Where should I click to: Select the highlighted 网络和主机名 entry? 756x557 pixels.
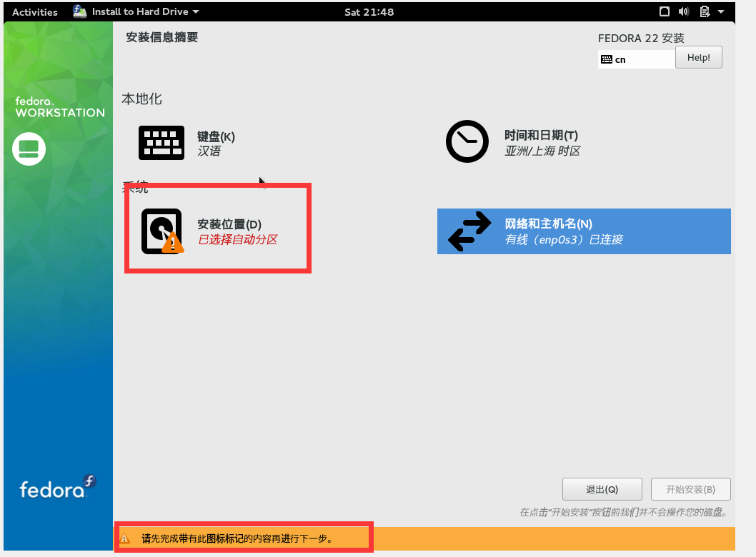tap(584, 231)
